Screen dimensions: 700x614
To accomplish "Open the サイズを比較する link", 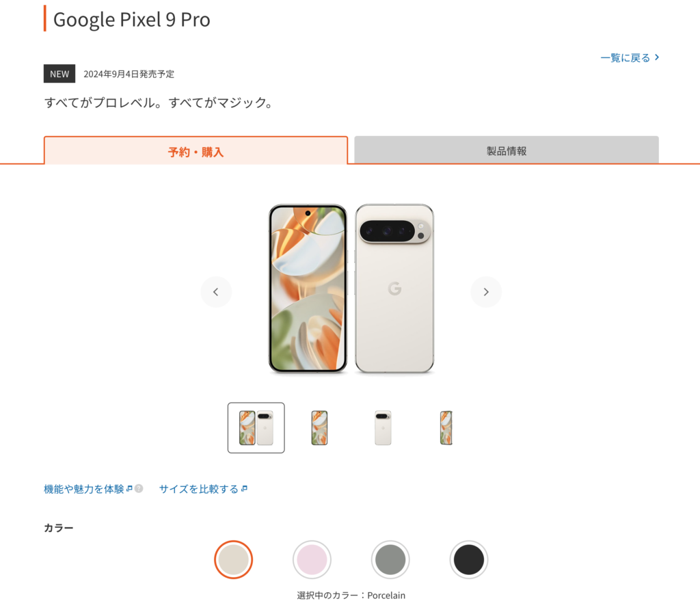I will 199,489.
